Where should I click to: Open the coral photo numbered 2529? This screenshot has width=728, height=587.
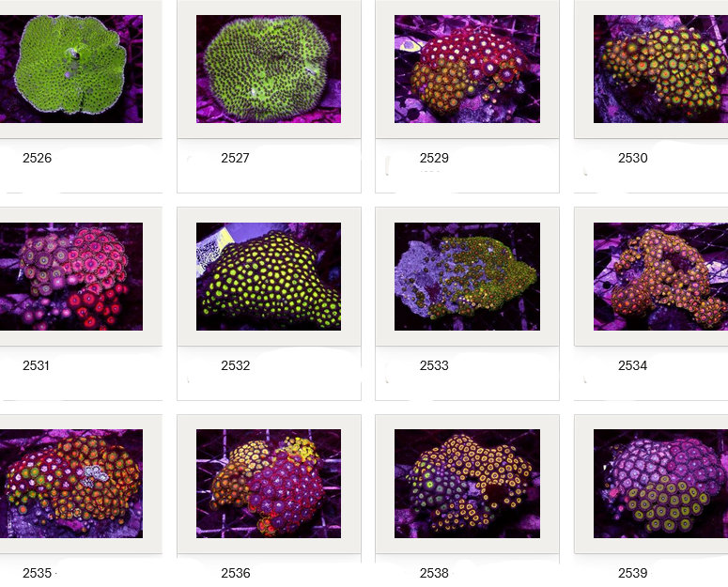(467, 70)
